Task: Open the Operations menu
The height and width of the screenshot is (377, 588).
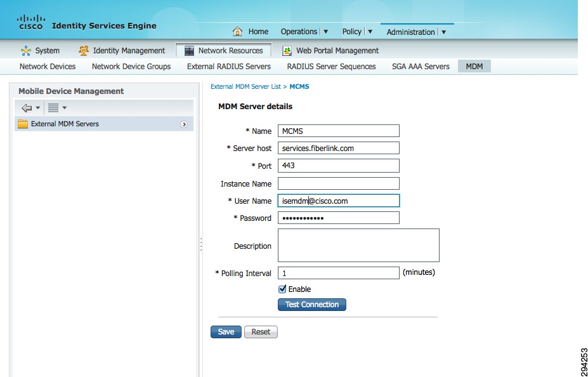Action: 299,32
